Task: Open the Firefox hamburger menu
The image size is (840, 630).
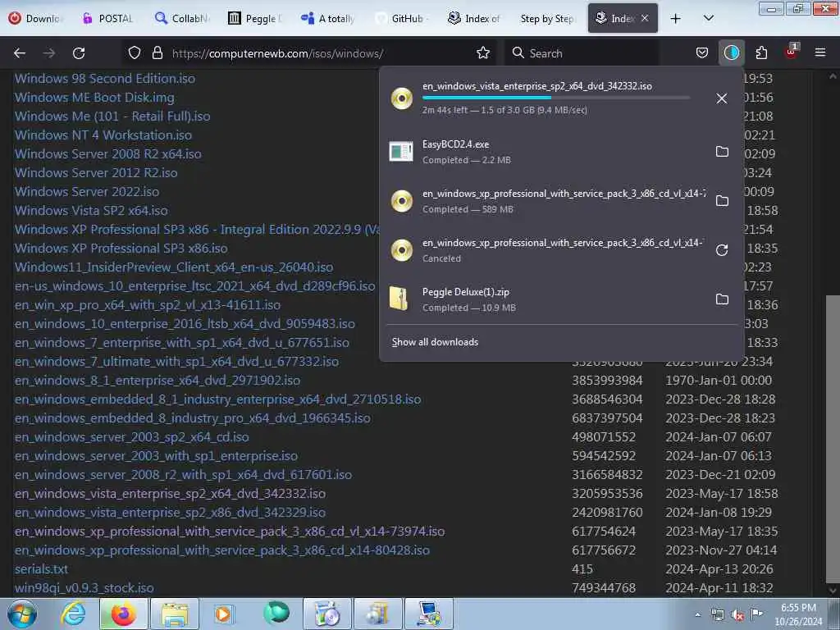Action: [820, 52]
